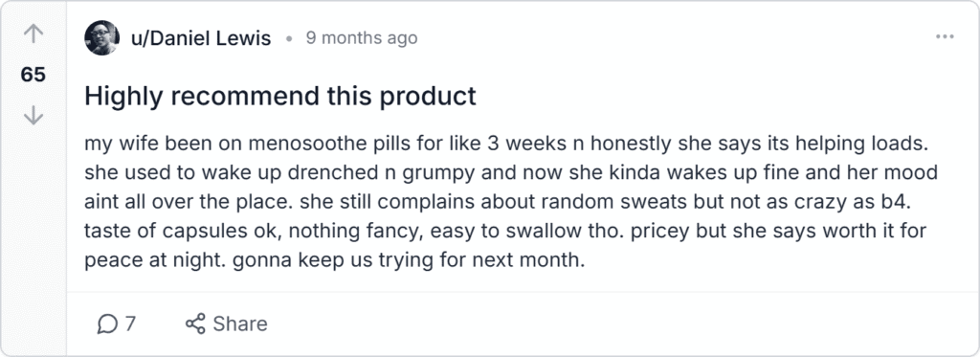980x357 pixels.
Task: Click the speech bubble comments icon
Action: pyautogui.click(x=107, y=324)
